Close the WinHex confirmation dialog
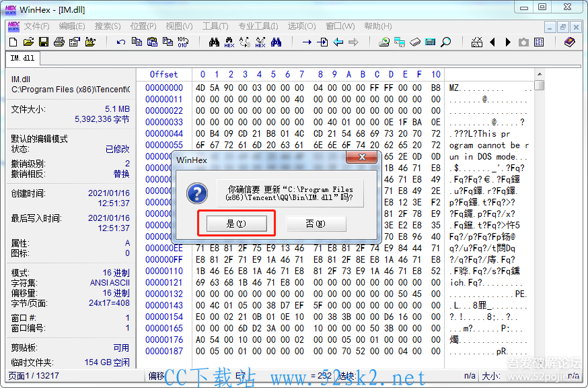Screen dimensions: 588x388 [x=361, y=157]
